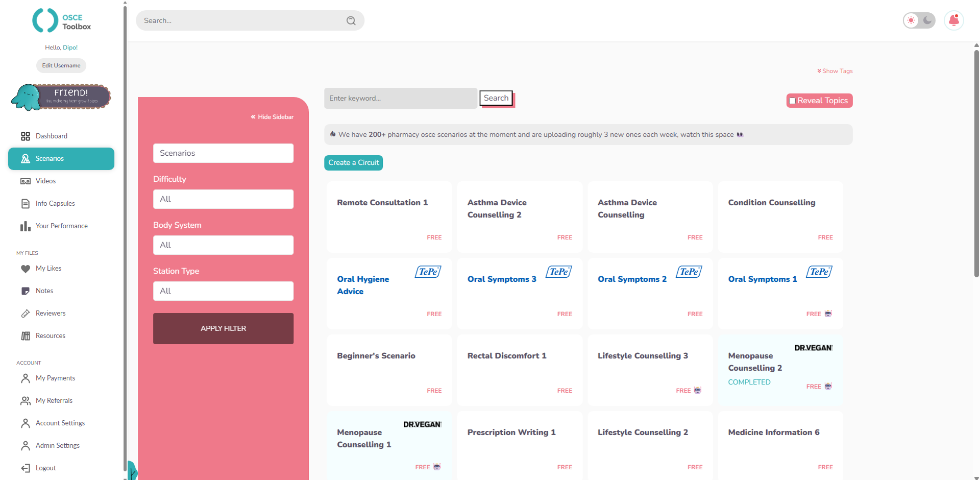Open notifications via the bell icon
The height and width of the screenshot is (480, 980).
tap(953, 20)
